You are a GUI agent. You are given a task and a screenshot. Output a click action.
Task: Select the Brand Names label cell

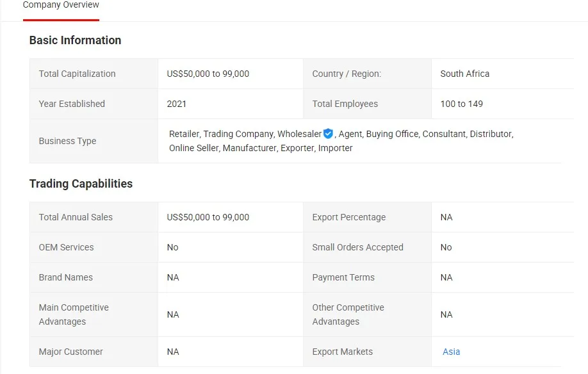pyautogui.click(x=65, y=277)
